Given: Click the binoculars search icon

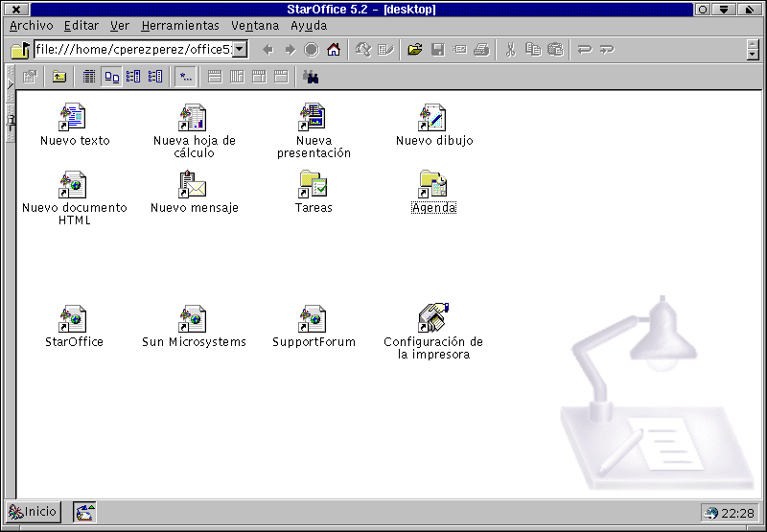Looking at the screenshot, I should click(311, 77).
